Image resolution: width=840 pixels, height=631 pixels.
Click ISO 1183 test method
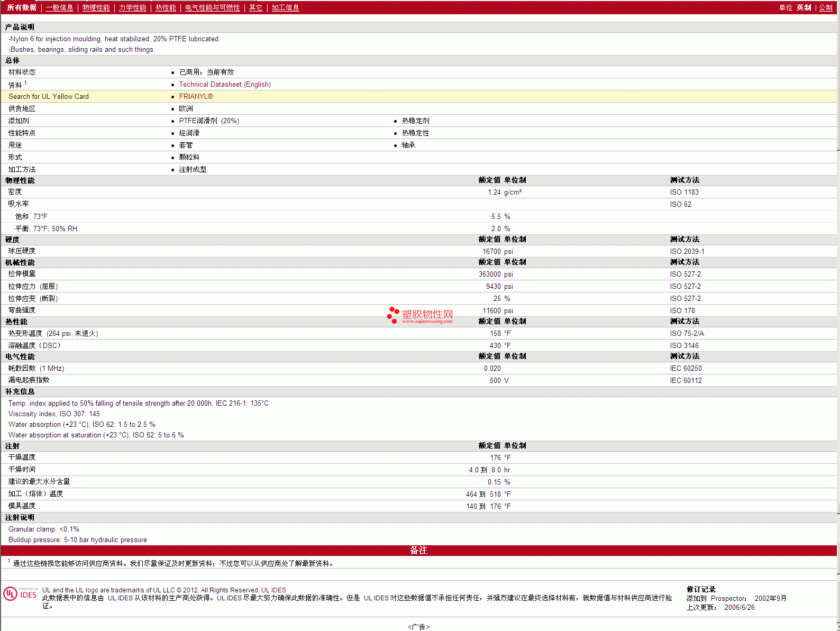click(x=684, y=193)
